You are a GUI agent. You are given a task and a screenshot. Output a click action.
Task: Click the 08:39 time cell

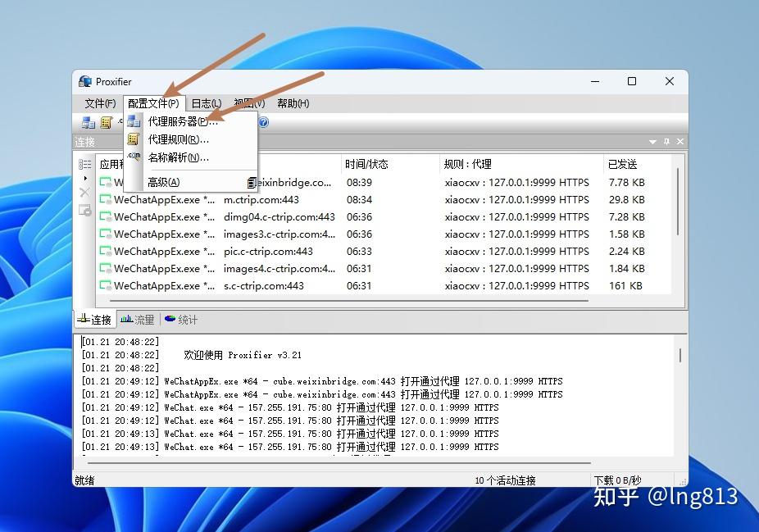coord(359,183)
